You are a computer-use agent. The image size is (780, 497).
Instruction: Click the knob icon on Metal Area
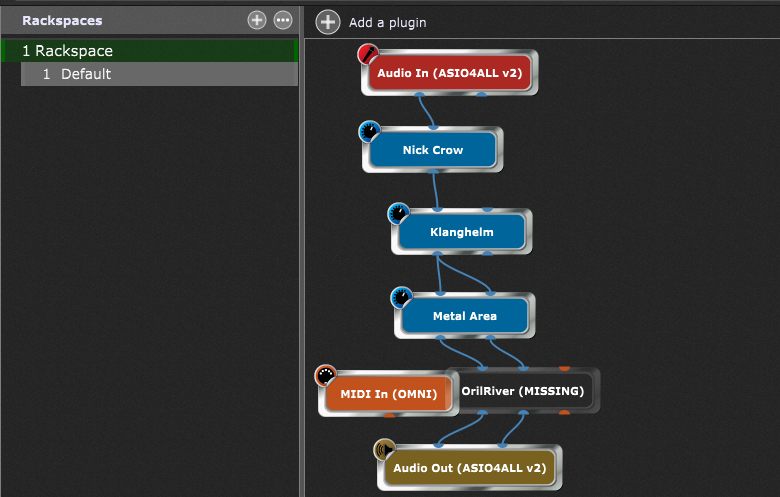pos(401,298)
